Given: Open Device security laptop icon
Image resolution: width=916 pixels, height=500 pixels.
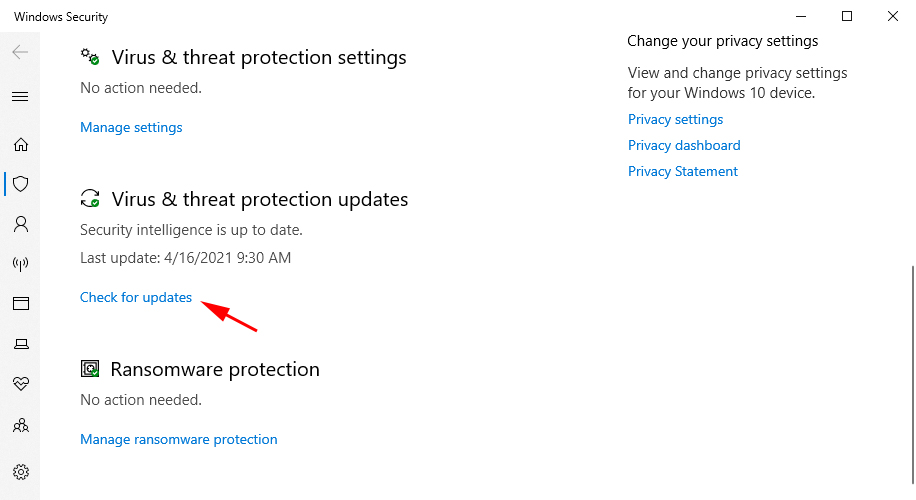Looking at the screenshot, I should pos(21,344).
